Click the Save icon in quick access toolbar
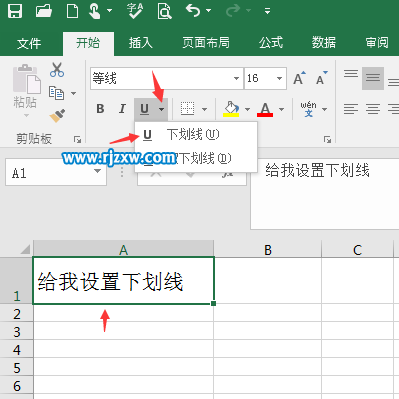 coord(15,11)
